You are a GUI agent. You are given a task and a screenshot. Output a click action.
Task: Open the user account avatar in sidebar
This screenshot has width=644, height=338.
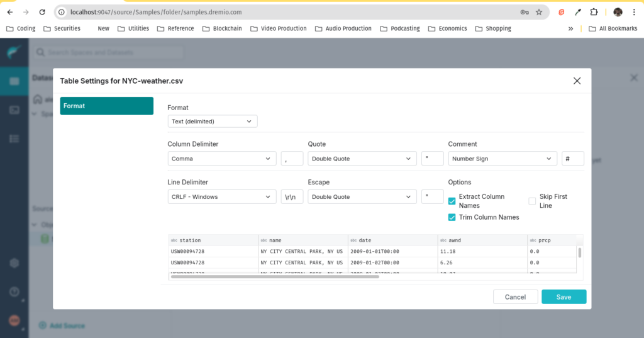tap(14, 320)
